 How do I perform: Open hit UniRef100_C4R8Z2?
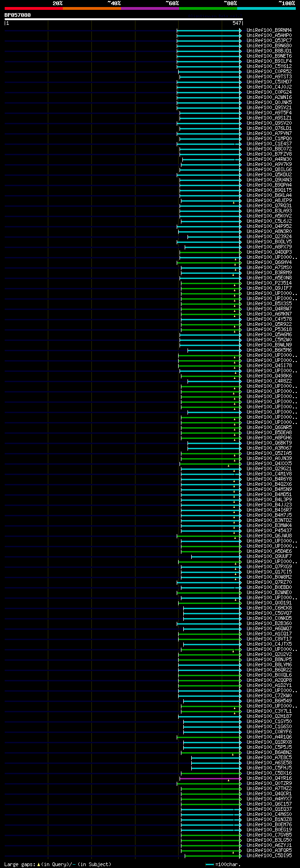[x=269, y=381]
